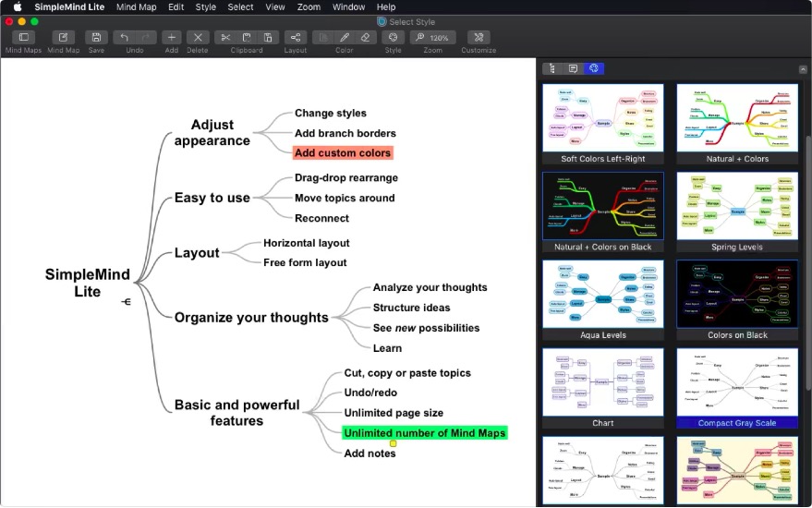Delete selected topic with X icon

pyautogui.click(x=198, y=37)
